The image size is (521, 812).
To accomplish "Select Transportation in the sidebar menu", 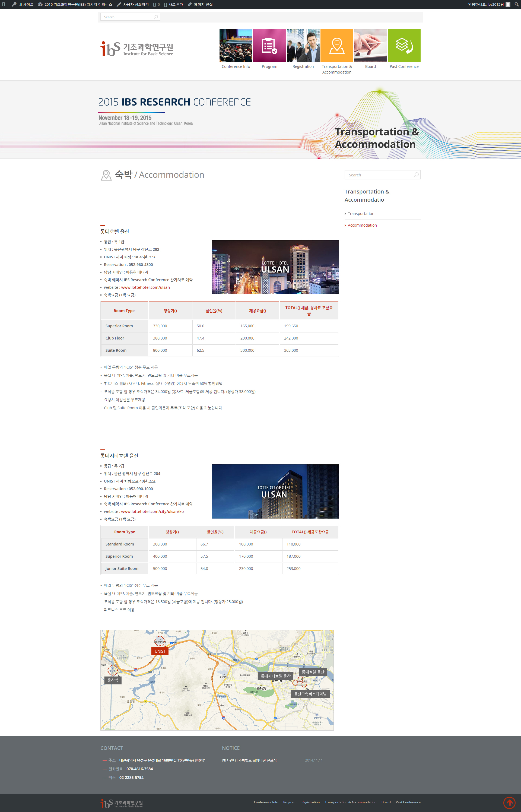I will coord(361,214).
